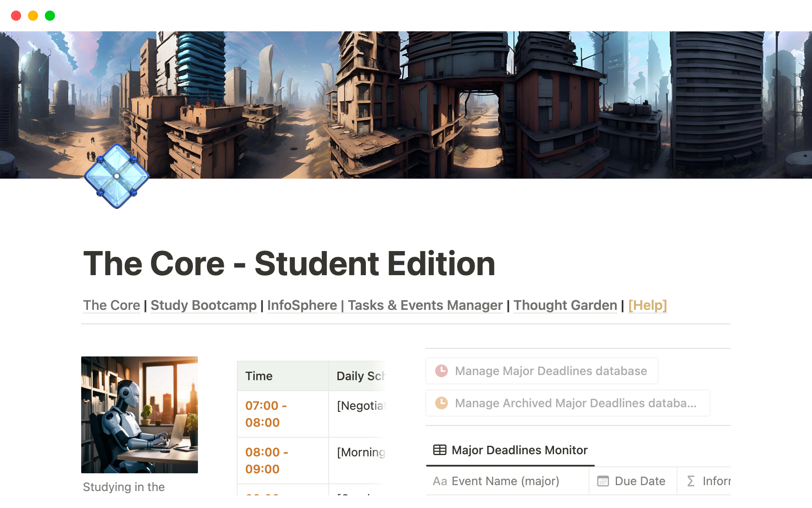Open the [Help] link
This screenshot has width=812, height=508.
tap(648, 305)
